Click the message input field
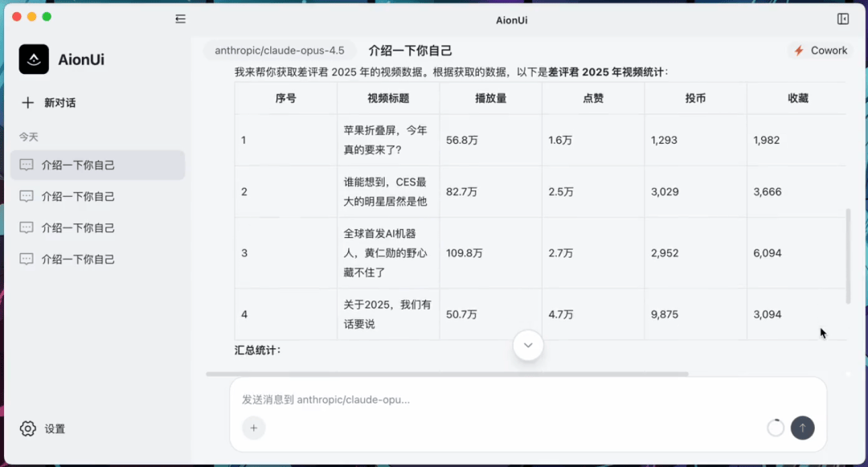868x467 pixels. [482, 399]
